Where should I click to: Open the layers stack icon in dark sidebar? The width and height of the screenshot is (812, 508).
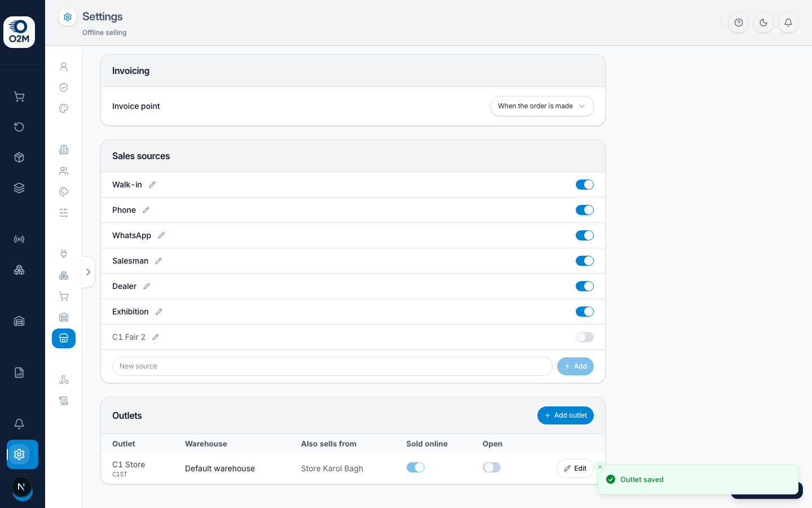(19, 188)
